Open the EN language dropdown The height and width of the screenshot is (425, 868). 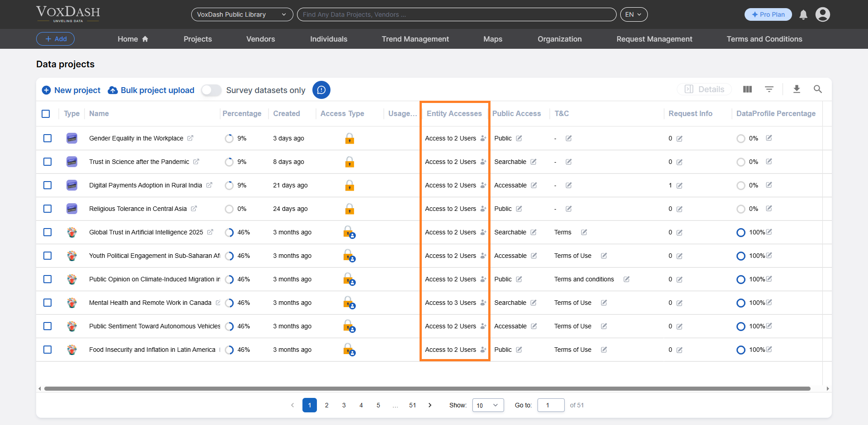[633, 14]
